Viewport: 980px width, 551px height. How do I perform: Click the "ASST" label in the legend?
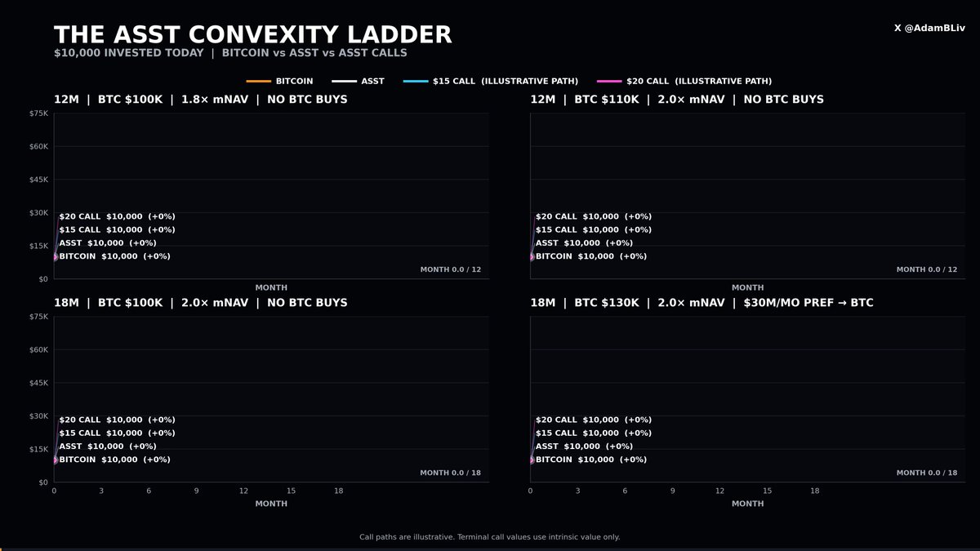click(x=372, y=82)
